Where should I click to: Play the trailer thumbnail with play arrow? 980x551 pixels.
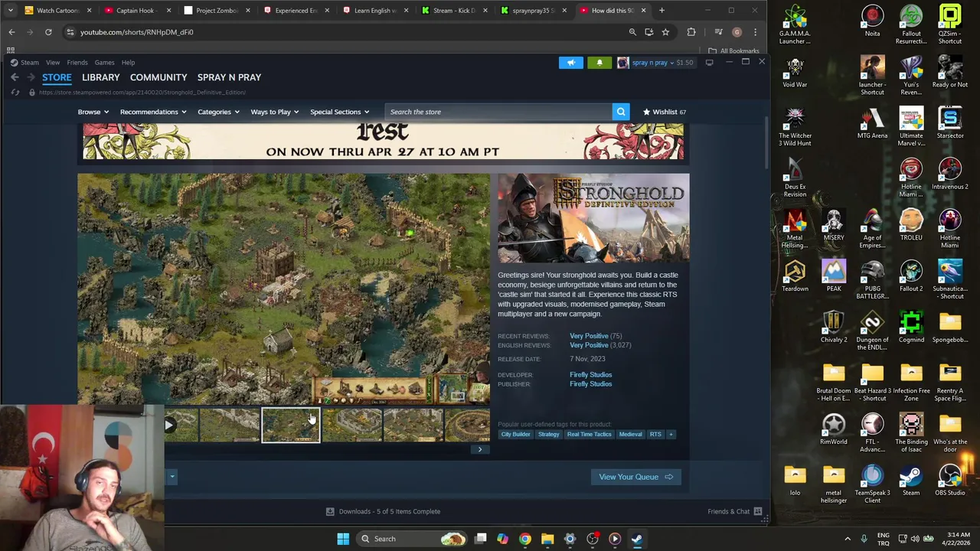click(x=180, y=425)
